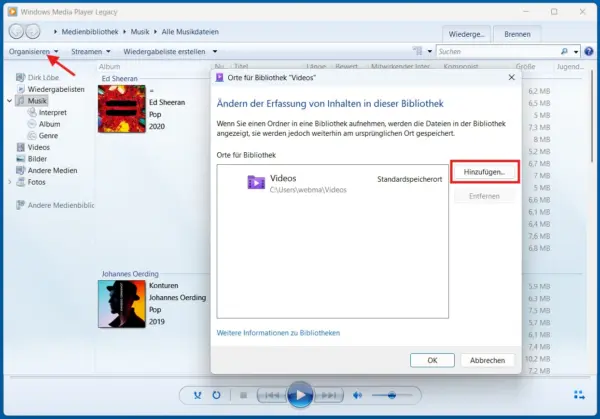Image resolution: width=600 pixels, height=419 pixels.
Task: Click the Alle Musikdateien breadcrumb
Action: coord(190,32)
